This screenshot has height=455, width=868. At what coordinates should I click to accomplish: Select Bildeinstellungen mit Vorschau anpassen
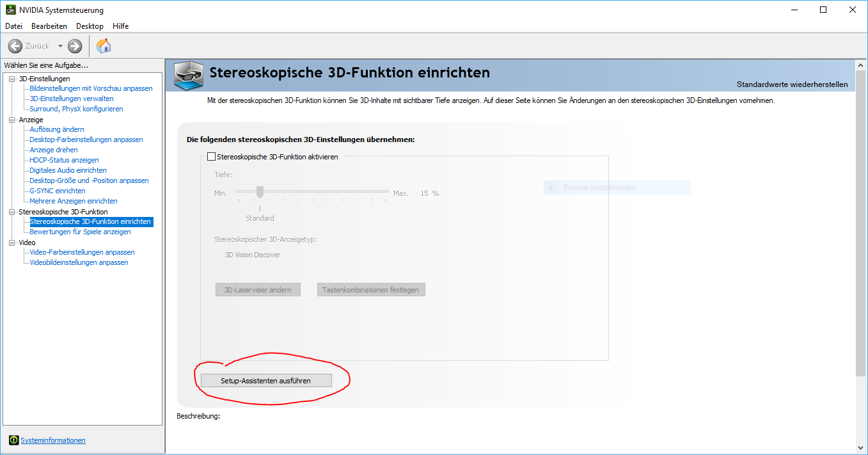click(91, 88)
